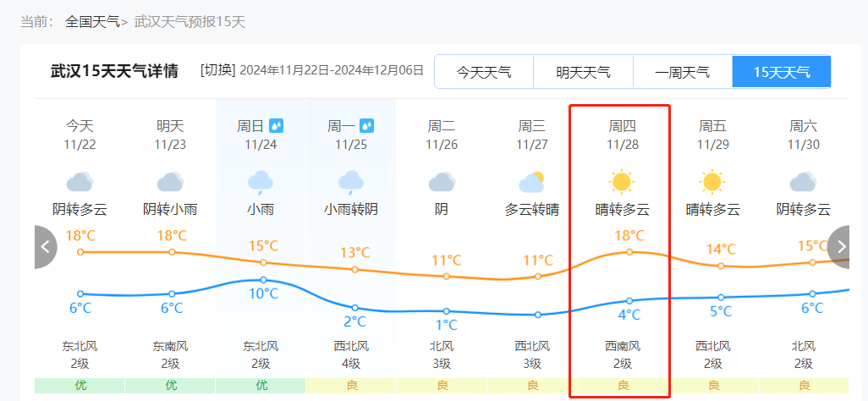Click the light rain icon for 11/24
This screenshot has height=401, width=868.
pos(261,183)
